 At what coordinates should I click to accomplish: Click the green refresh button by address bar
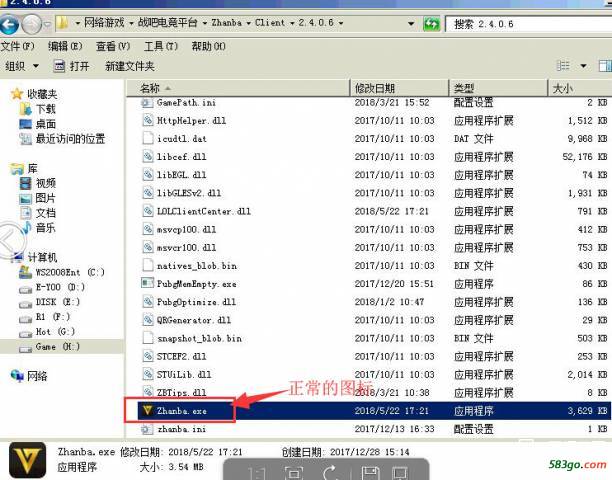pos(431,24)
